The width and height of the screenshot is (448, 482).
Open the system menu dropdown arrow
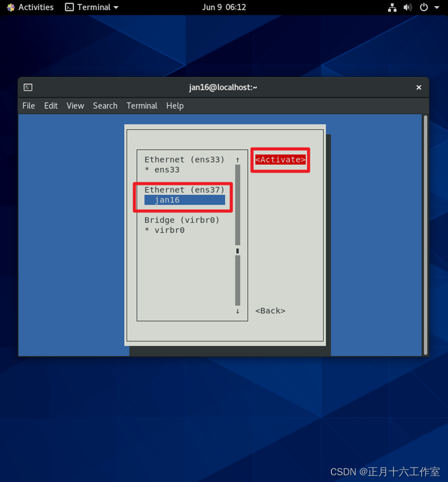click(437, 7)
